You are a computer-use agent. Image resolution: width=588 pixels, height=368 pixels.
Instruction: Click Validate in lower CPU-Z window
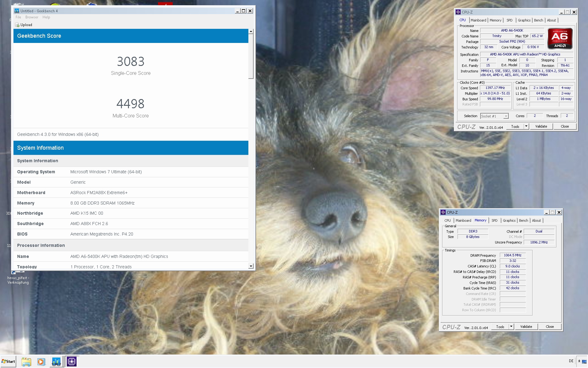pyautogui.click(x=526, y=327)
